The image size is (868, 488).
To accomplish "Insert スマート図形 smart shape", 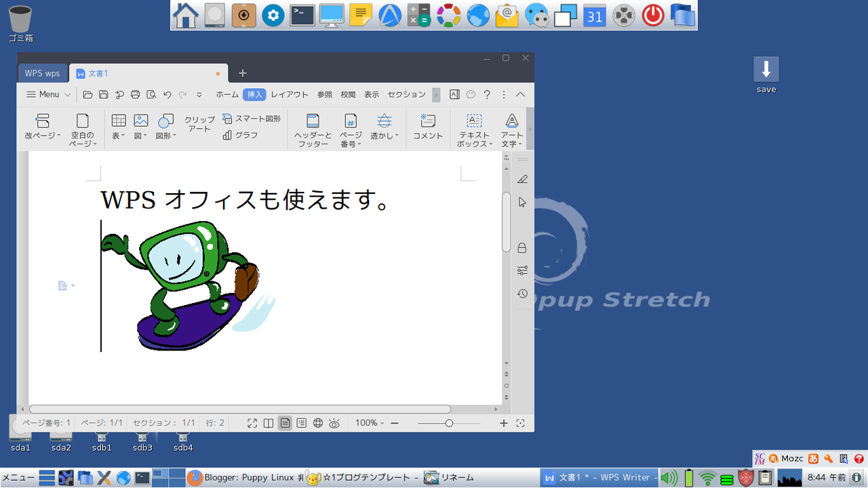I will [251, 119].
